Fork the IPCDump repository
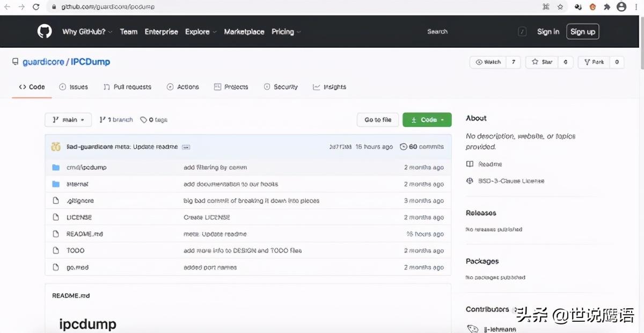The image size is (644, 333). click(x=594, y=62)
